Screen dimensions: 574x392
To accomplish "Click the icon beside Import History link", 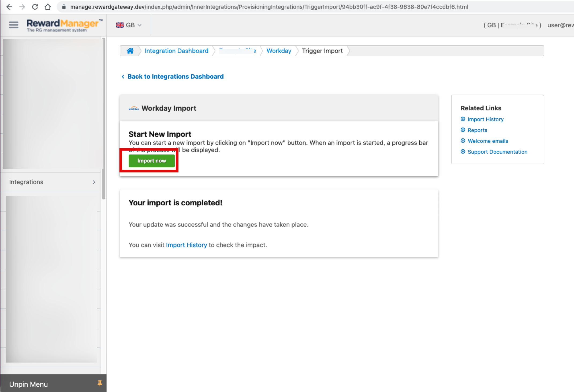I will (x=463, y=119).
